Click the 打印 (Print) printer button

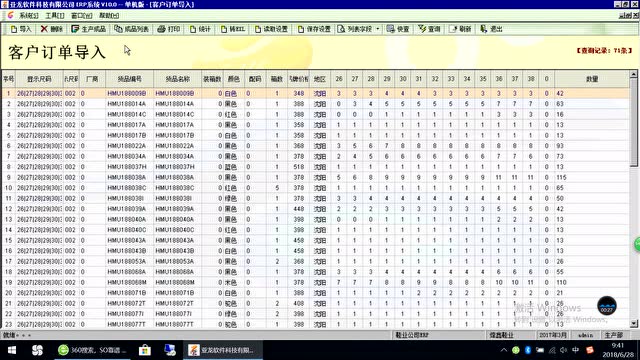(x=169, y=29)
